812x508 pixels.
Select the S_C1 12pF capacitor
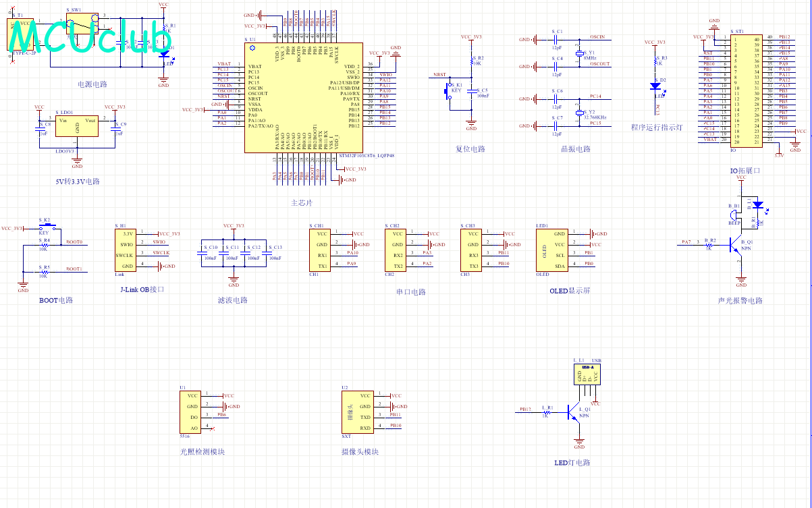(x=557, y=40)
